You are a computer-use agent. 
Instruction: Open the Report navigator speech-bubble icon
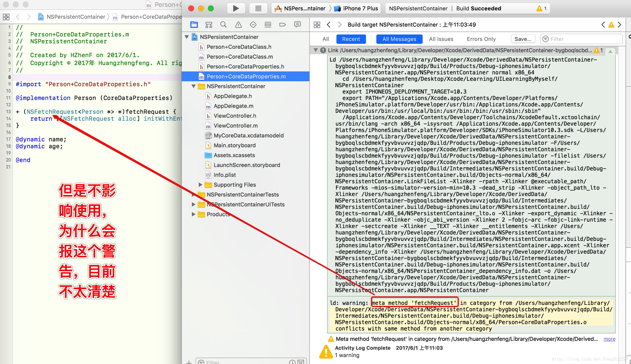297,24
